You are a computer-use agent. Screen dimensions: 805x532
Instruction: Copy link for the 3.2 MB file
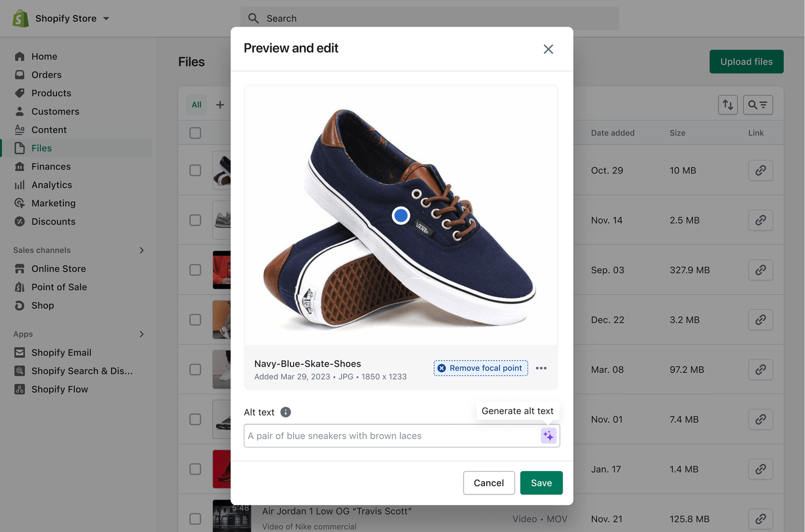pyautogui.click(x=761, y=320)
